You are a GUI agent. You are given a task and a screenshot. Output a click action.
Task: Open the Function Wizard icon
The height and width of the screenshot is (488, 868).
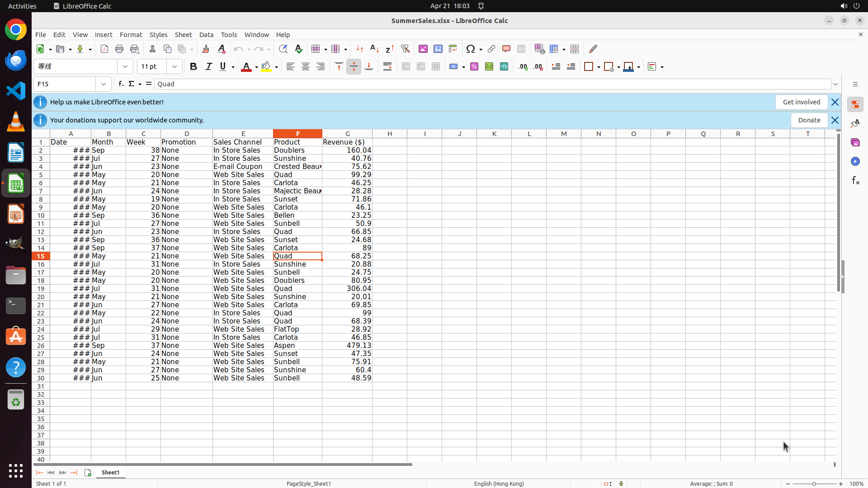(x=121, y=84)
